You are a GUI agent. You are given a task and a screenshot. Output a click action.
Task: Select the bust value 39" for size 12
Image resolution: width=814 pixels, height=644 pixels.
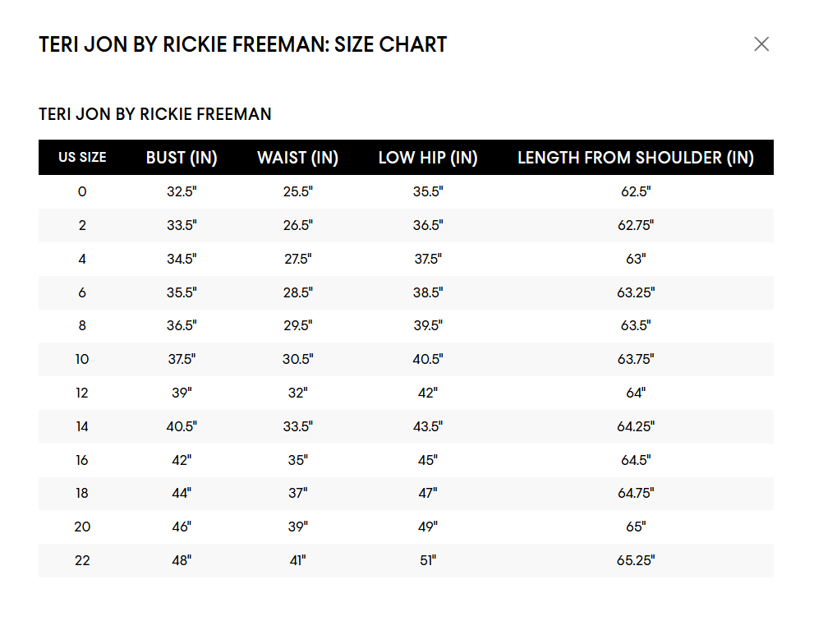(182, 393)
